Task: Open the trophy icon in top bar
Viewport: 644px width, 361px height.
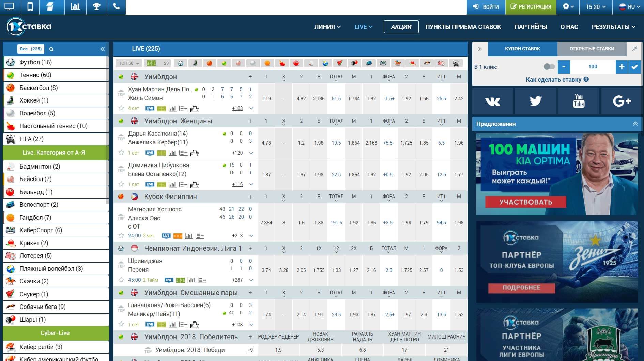Action: pos(96,7)
